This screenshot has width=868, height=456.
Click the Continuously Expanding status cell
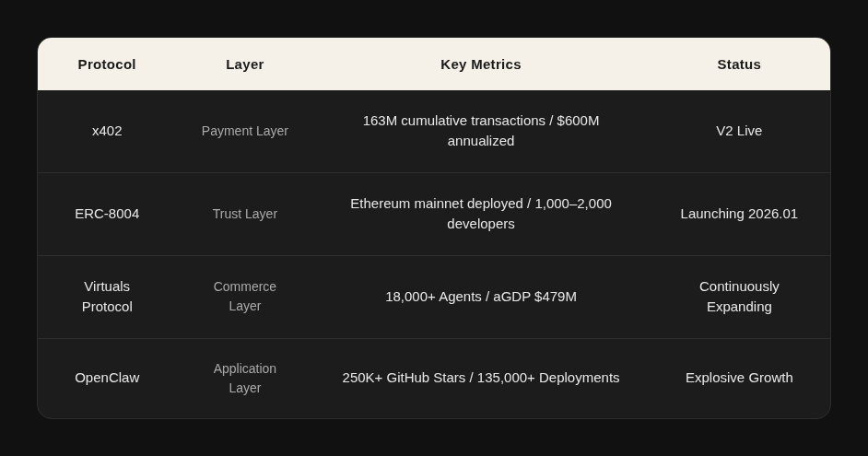click(739, 297)
